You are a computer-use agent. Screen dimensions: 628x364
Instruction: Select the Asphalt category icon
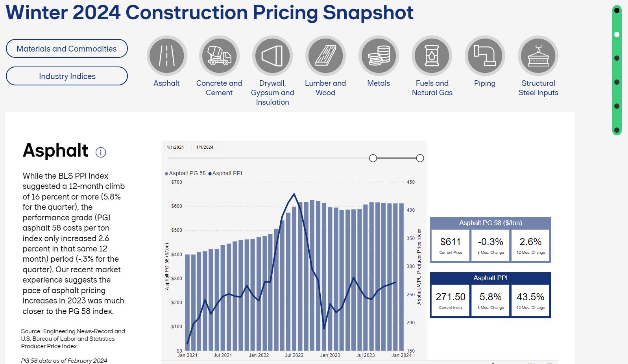click(x=166, y=55)
